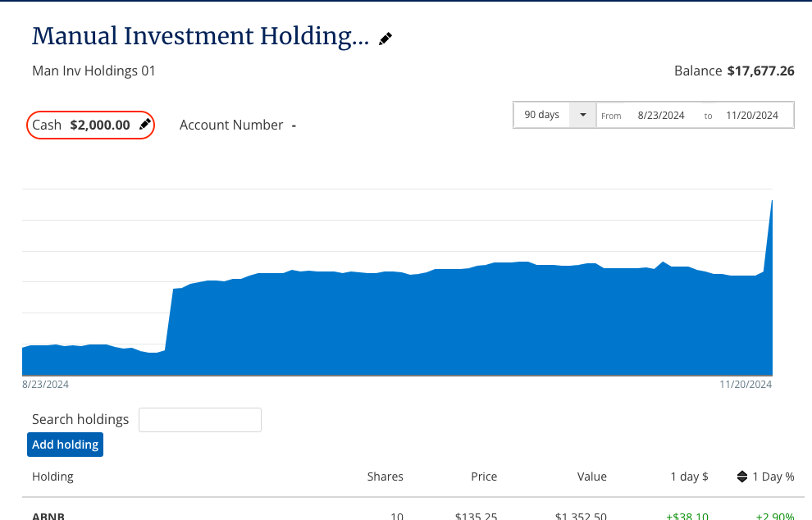The width and height of the screenshot is (812, 520).
Task: Sort by 1 Day % arrows icon
Action: pos(742,477)
